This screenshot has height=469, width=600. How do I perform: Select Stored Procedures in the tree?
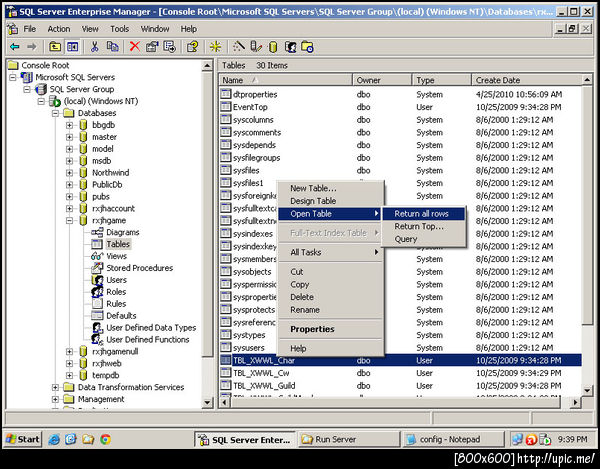point(139,268)
